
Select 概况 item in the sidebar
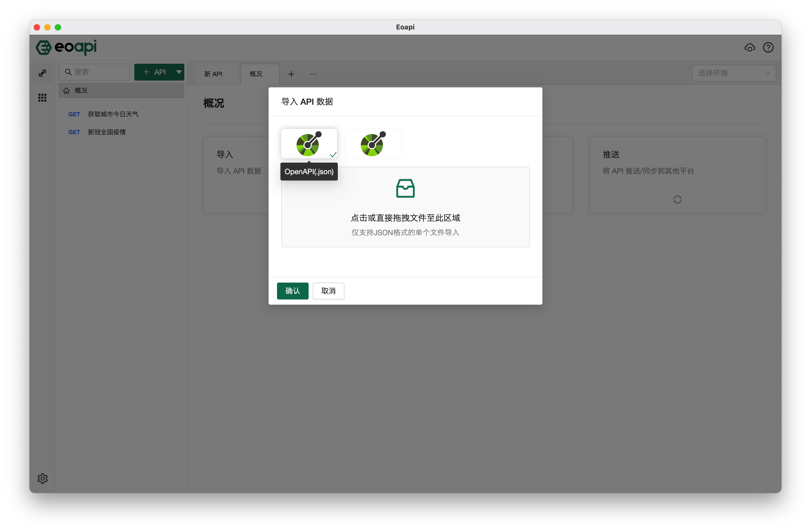click(x=121, y=91)
